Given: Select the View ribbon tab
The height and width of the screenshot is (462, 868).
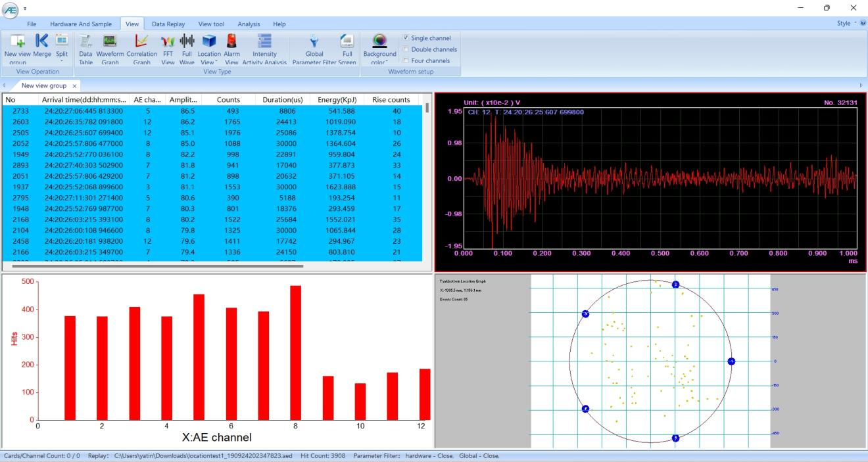Looking at the screenshot, I should pos(132,24).
